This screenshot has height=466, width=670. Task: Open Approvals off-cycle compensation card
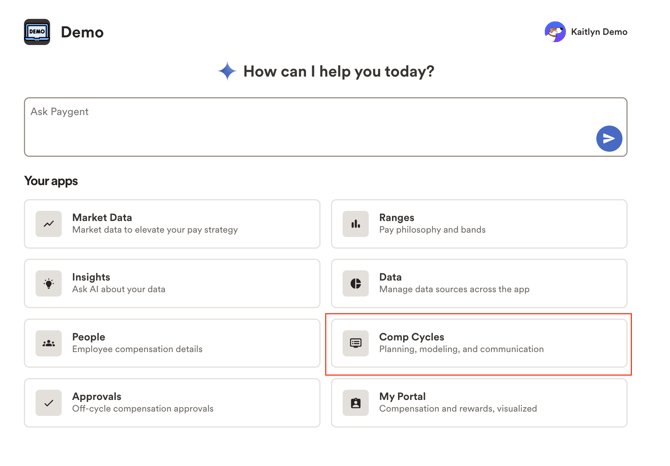point(172,402)
